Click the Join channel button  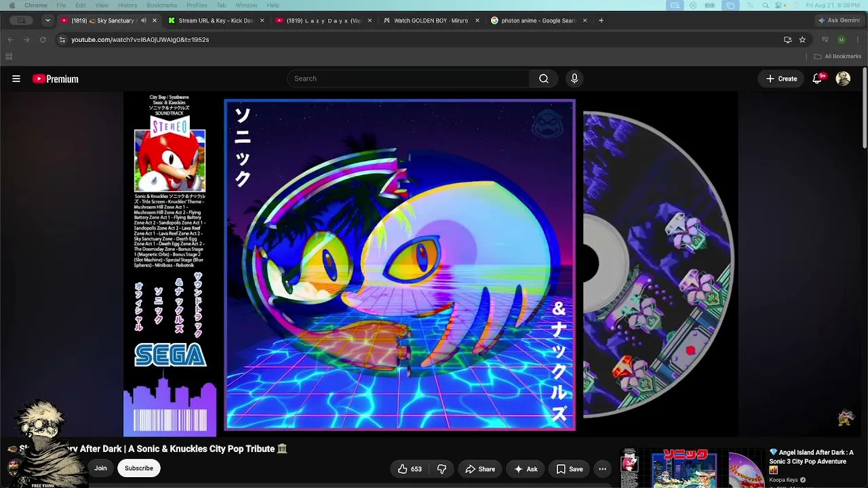tap(100, 468)
